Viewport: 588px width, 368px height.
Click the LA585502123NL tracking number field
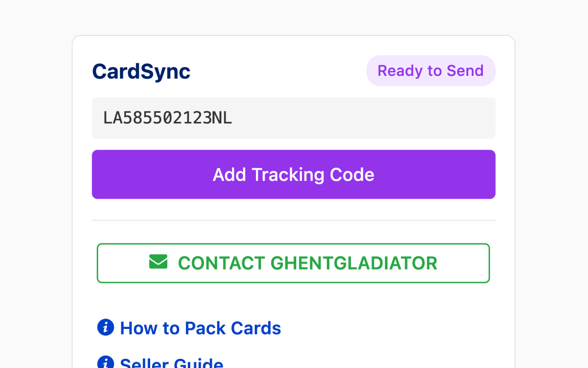click(x=294, y=118)
